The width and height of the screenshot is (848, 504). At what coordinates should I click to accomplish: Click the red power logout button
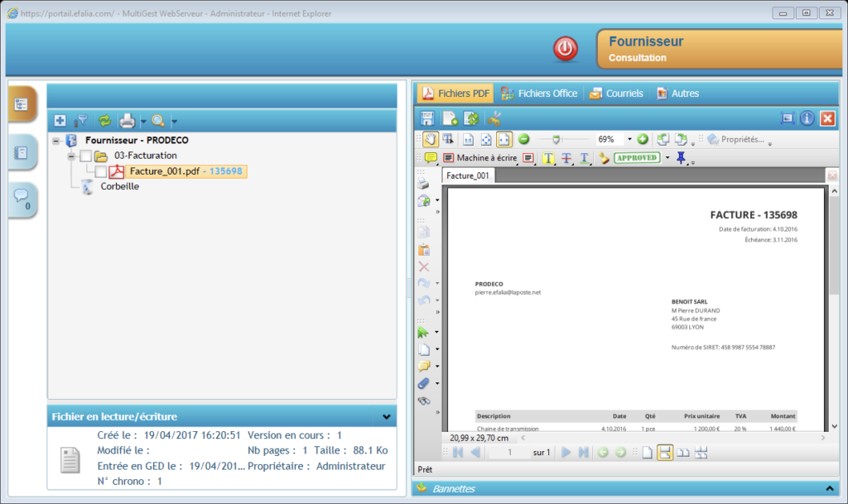coord(566,49)
